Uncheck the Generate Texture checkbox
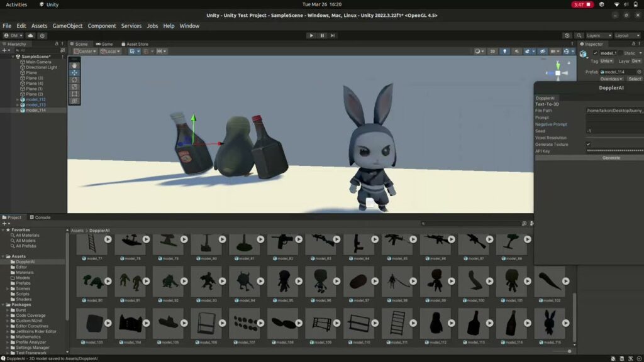644x362 pixels. tap(589, 145)
